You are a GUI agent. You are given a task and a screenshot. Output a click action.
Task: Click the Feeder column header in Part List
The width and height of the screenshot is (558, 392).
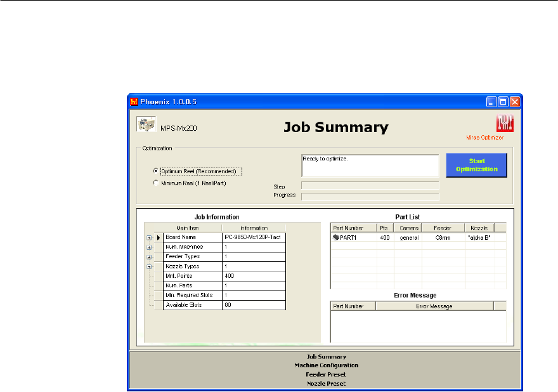click(443, 228)
